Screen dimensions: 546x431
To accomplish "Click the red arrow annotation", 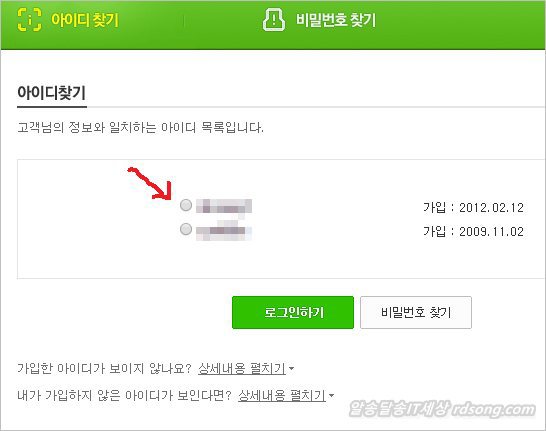I will [x=150, y=183].
